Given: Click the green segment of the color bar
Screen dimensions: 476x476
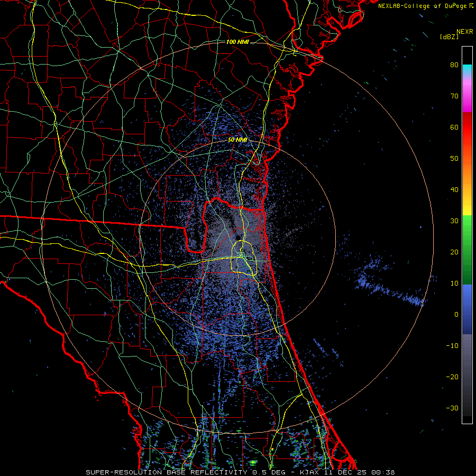Looking at the screenshot, I should [467, 250].
